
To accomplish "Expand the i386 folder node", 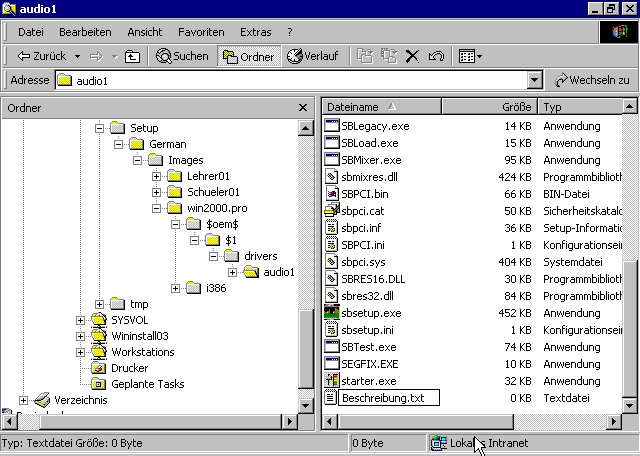I will click(176, 288).
